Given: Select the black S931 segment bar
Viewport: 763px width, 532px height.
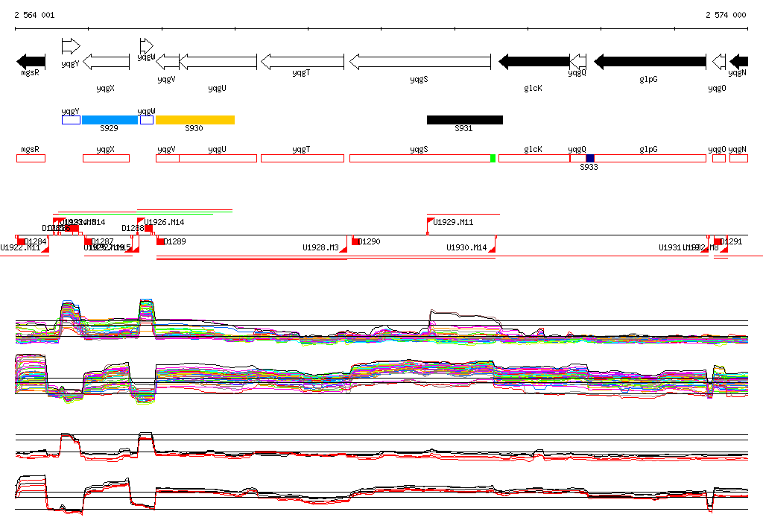Looking at the screenshot, I should [465, 120].
